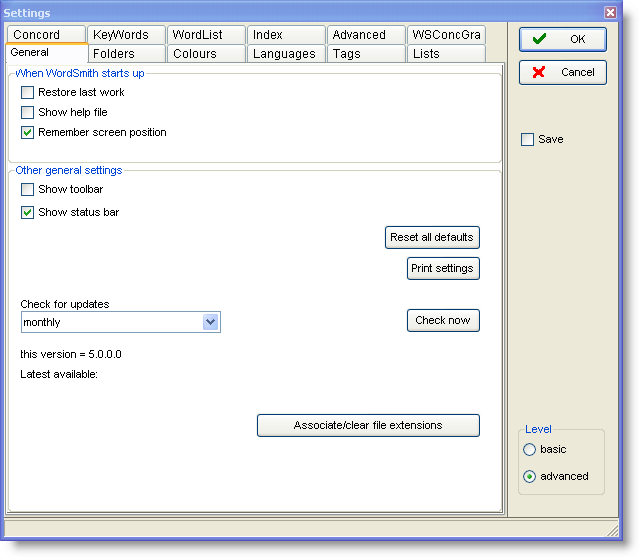Click the red X Cancel button
Image resolution: width=639 pixels, height=557 pixels.
562,73
